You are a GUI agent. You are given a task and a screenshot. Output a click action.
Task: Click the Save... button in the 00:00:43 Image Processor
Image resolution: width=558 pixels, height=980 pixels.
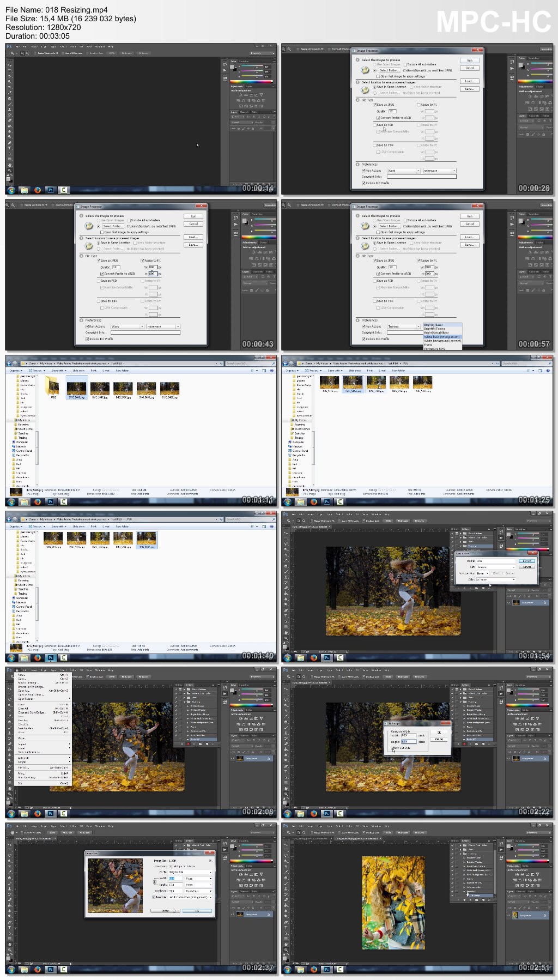click(193, 245)
